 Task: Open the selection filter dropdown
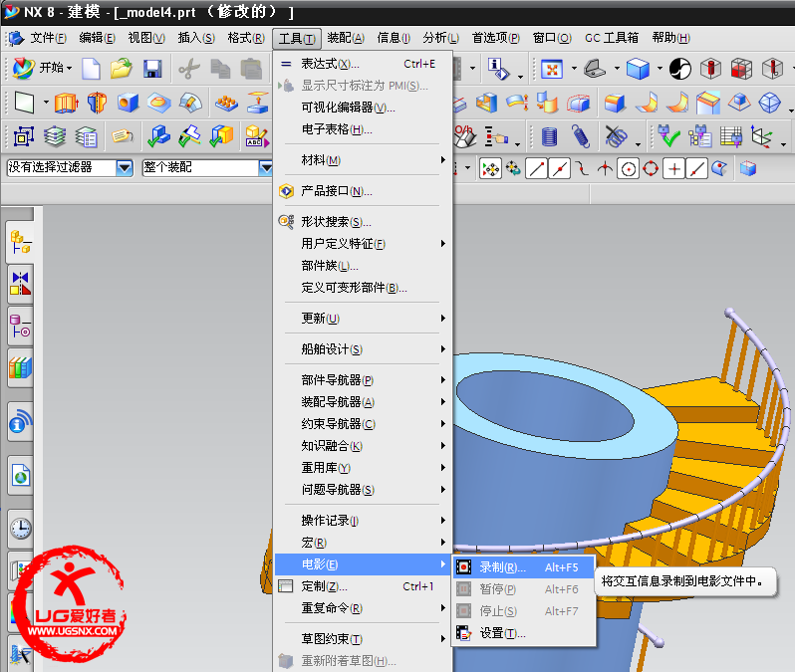click(x=125, y=168)
